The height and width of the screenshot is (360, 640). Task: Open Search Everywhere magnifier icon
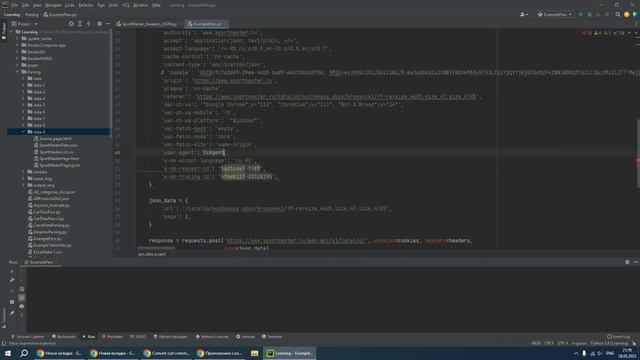[x=618, y=14]
